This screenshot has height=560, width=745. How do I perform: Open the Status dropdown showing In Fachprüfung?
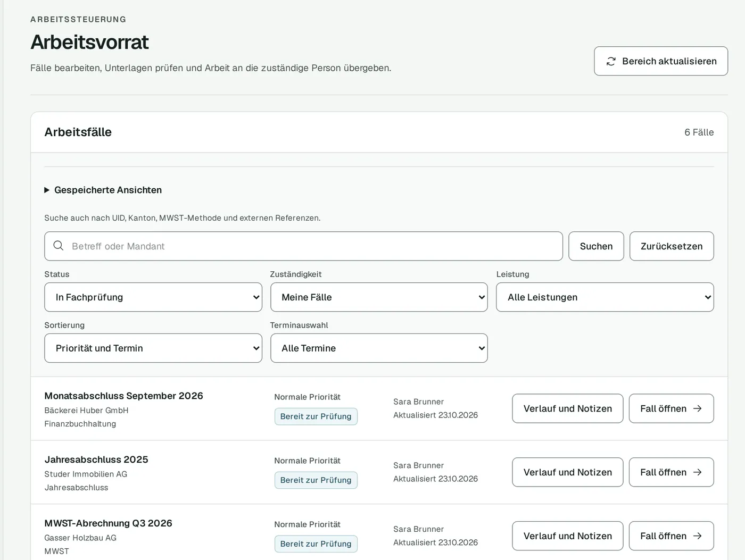pyautogui.click(x=153, y=297)
